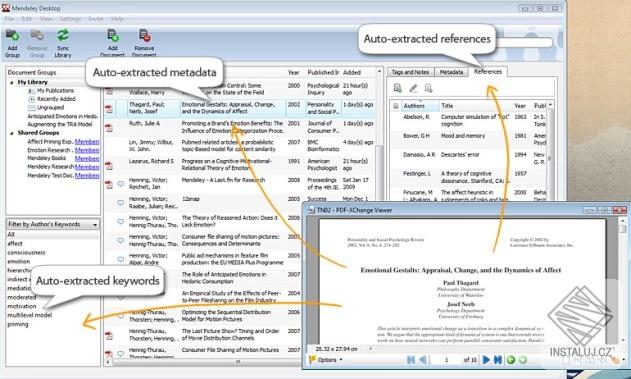The image size is (631, 379).
Task: Click the Recently Added clock icon
Action: [31, 99]
